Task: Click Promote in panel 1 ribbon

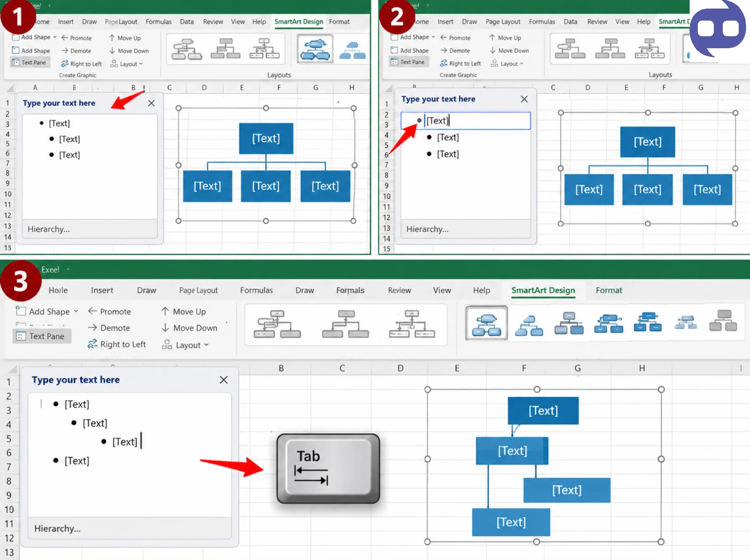Action: (76, 38)
